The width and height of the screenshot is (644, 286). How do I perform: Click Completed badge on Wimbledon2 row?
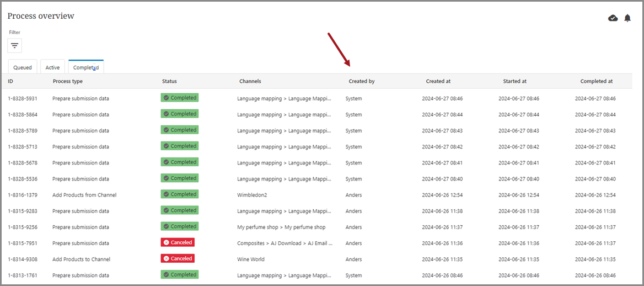tap(180, 194)
